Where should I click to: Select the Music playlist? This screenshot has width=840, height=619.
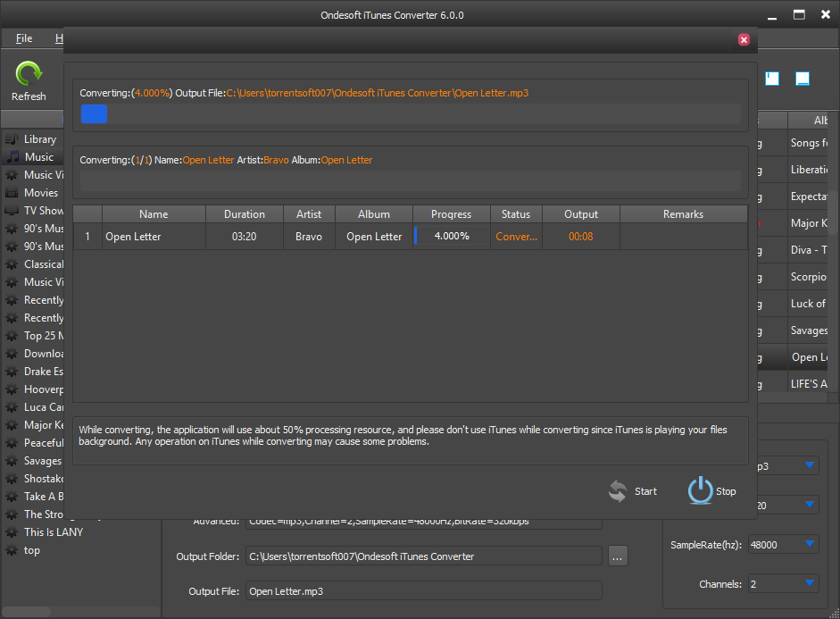click(x=39, y=157)
